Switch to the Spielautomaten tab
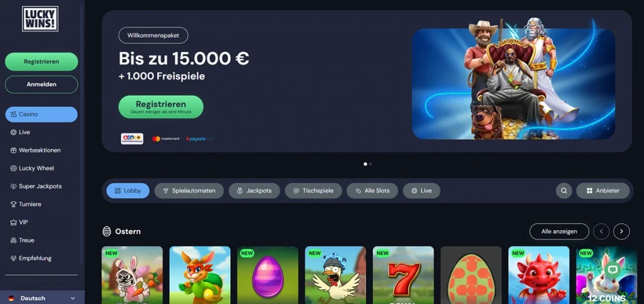The height and width of the screenshot is (304, 644). point(189,191)
